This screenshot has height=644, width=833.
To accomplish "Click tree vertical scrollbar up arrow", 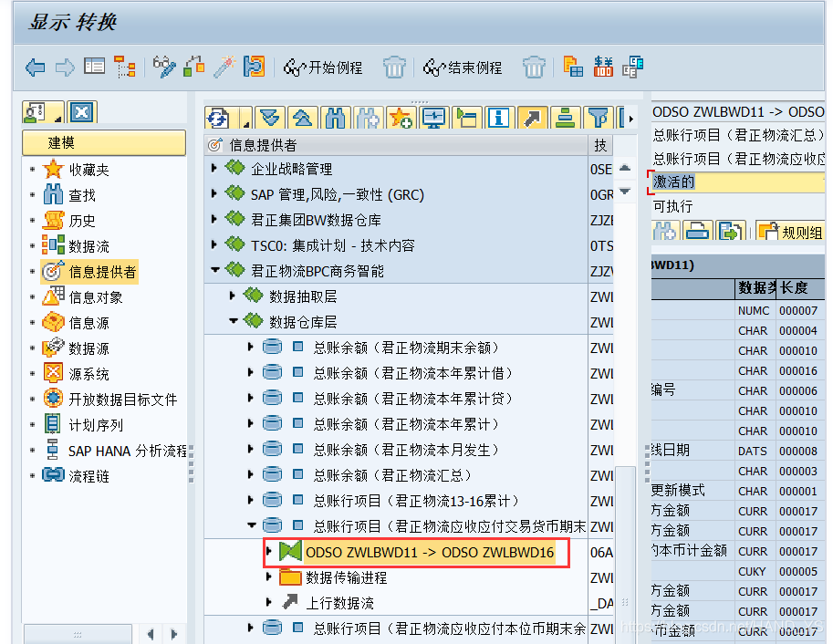I will point(625,168).
